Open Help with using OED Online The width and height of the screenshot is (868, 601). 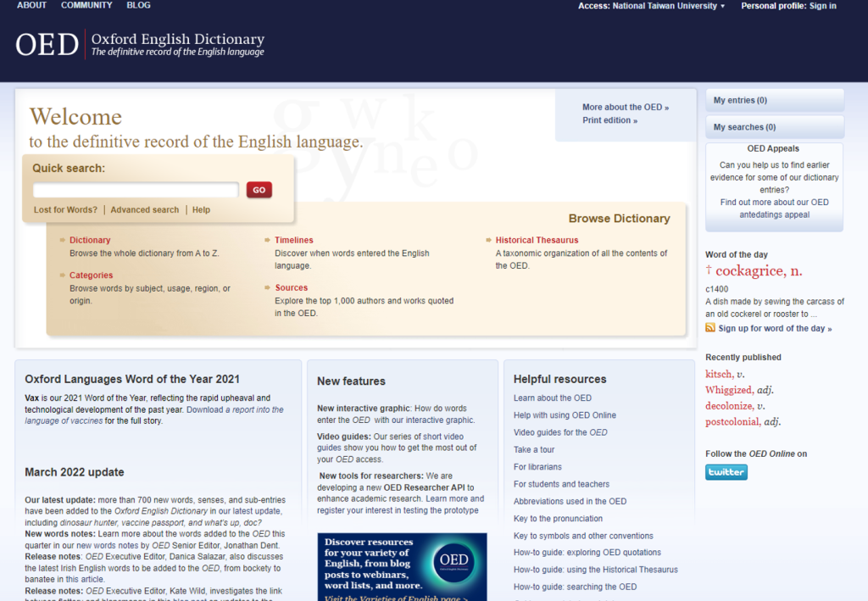pyautogui.click(x=565, y=415)
